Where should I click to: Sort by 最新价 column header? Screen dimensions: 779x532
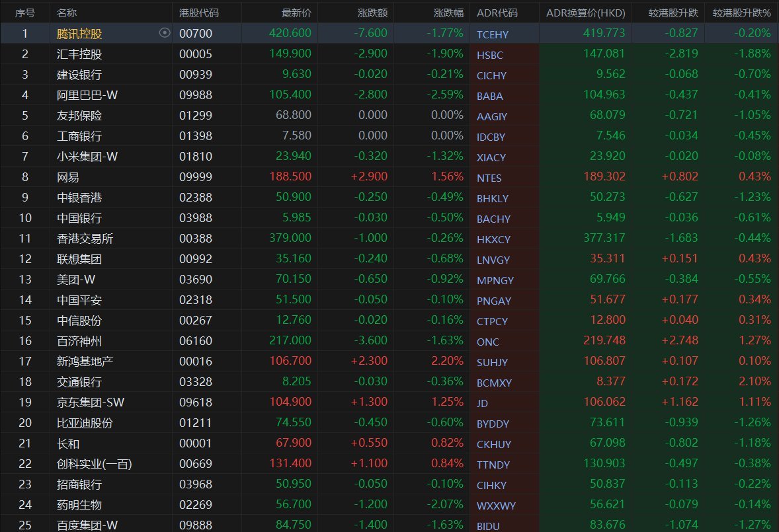(296, 13)
